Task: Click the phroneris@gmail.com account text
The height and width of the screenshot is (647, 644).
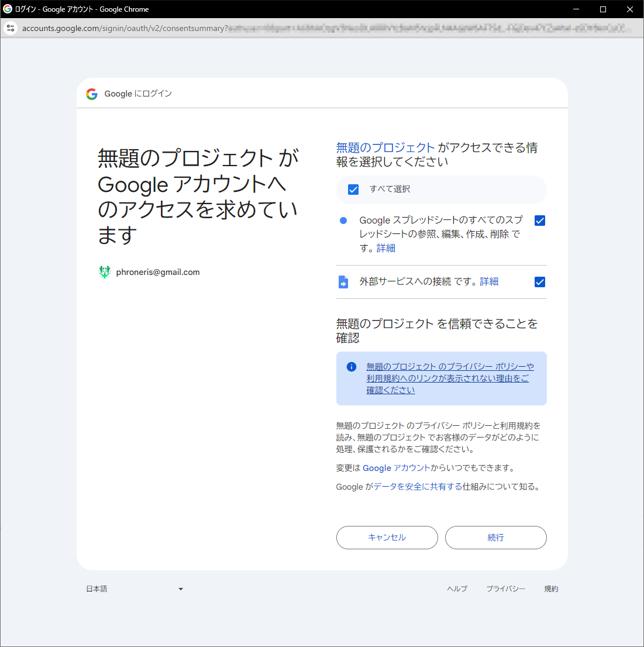Action: click(x=158, y=273)
